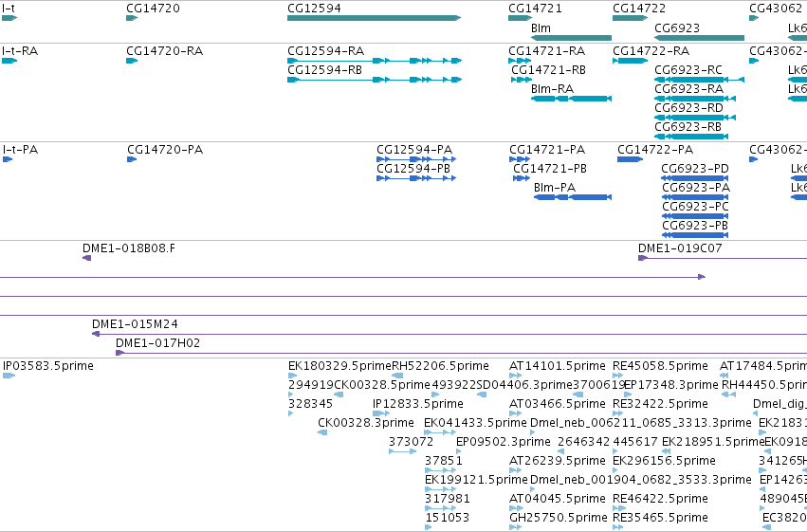Viewport: 807px width, 532px height.
Task: Open the DME1-015M24 clone label
Action: [x=135, y=324]
